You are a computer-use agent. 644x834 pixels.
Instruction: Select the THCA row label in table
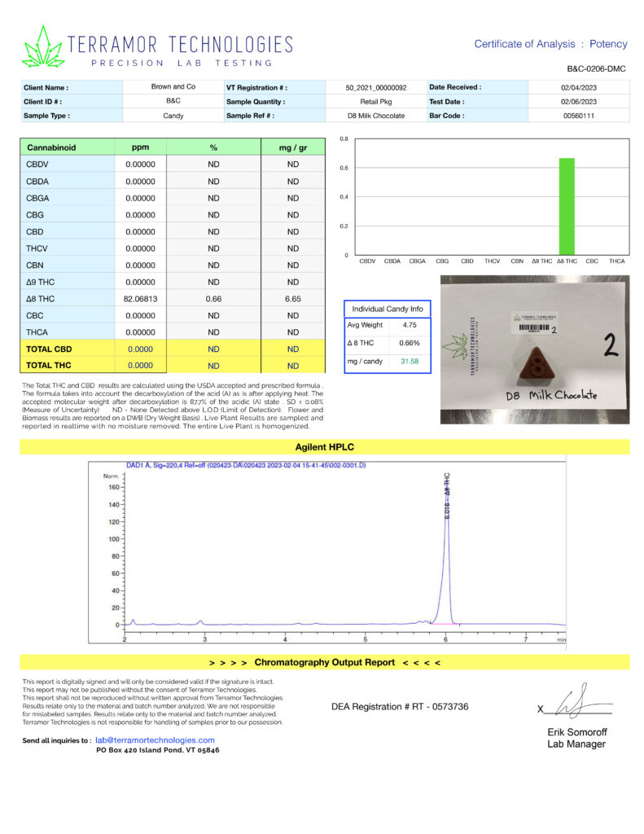pyautogui.click(x=37, y=332)
